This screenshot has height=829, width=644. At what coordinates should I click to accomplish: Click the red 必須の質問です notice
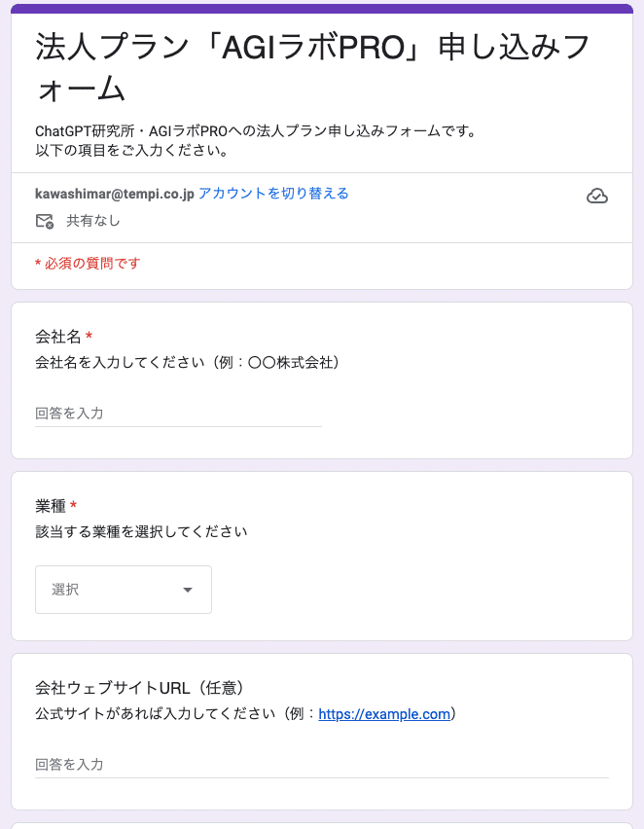coord(88,263)
